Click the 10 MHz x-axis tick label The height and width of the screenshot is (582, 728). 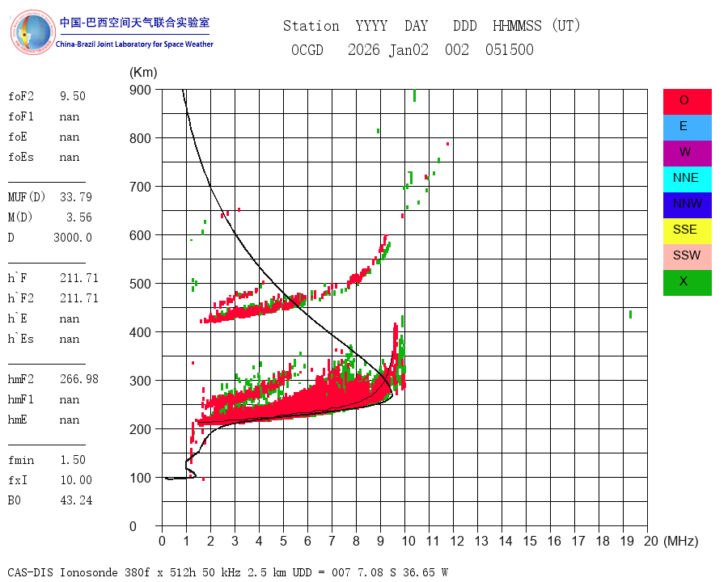pos(408,541)
